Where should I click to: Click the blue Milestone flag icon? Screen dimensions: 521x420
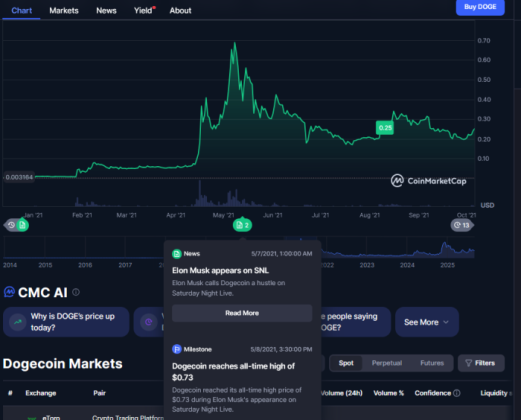click(x=176, y=349)
